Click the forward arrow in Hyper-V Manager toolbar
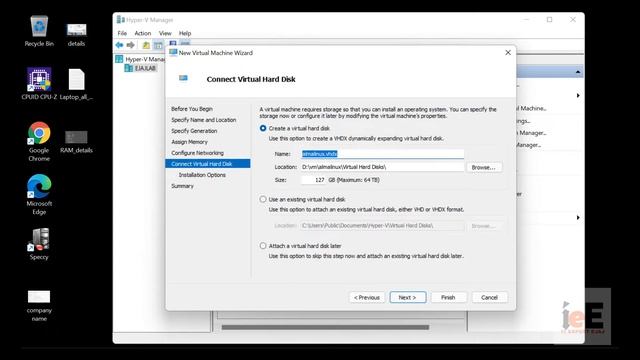640x360 pixels. [131, 45]
